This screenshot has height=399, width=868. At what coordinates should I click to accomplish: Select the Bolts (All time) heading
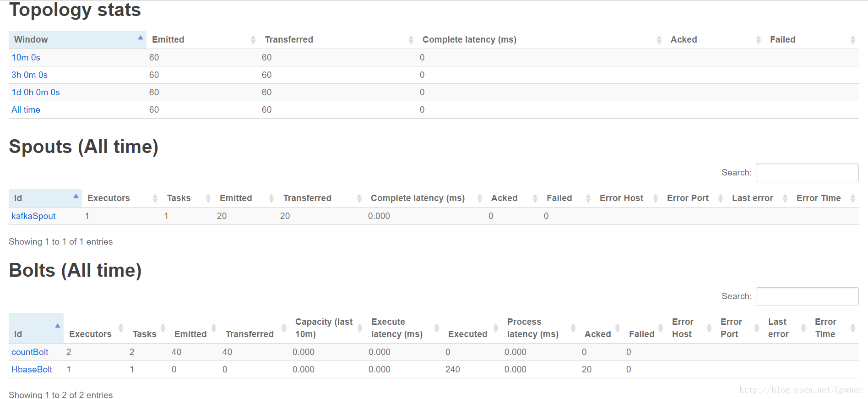75,270
